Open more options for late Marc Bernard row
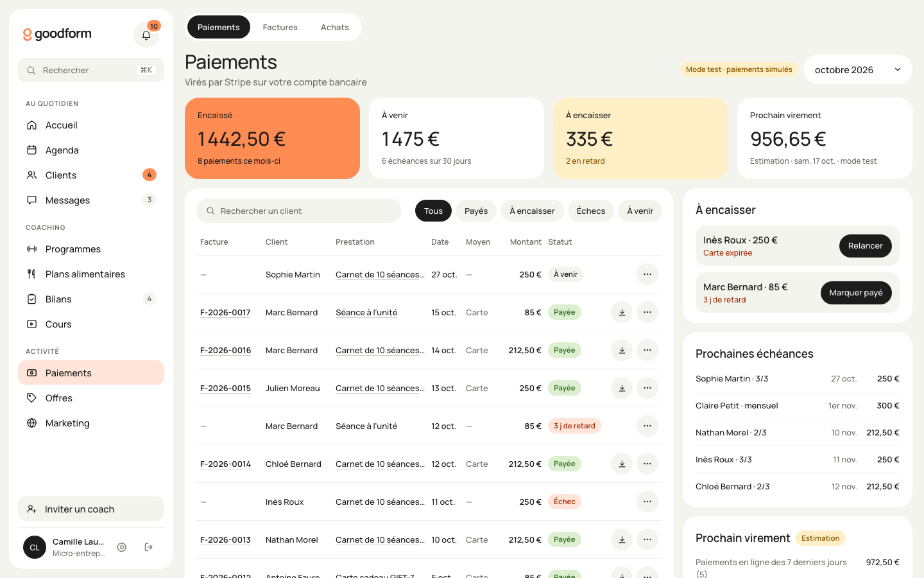Image resolution: width=924 pixels, height=578 pixels. click(647, 426)
